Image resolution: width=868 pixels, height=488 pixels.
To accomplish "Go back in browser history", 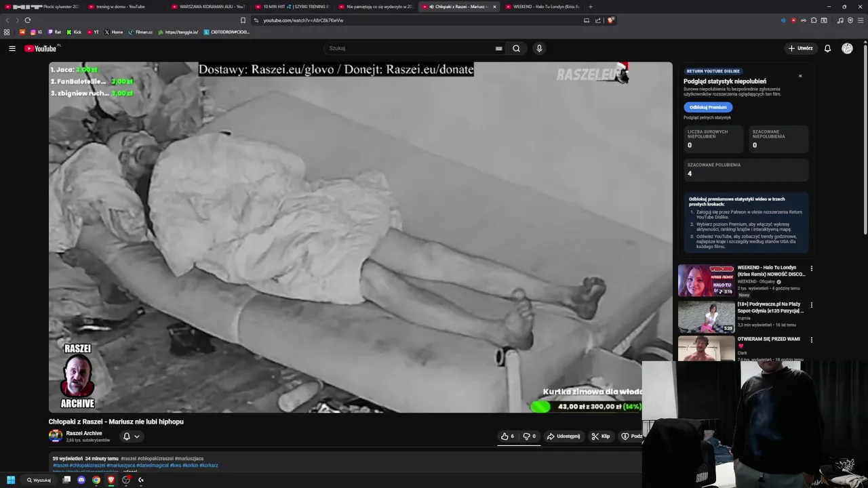I will coord(7,20).
